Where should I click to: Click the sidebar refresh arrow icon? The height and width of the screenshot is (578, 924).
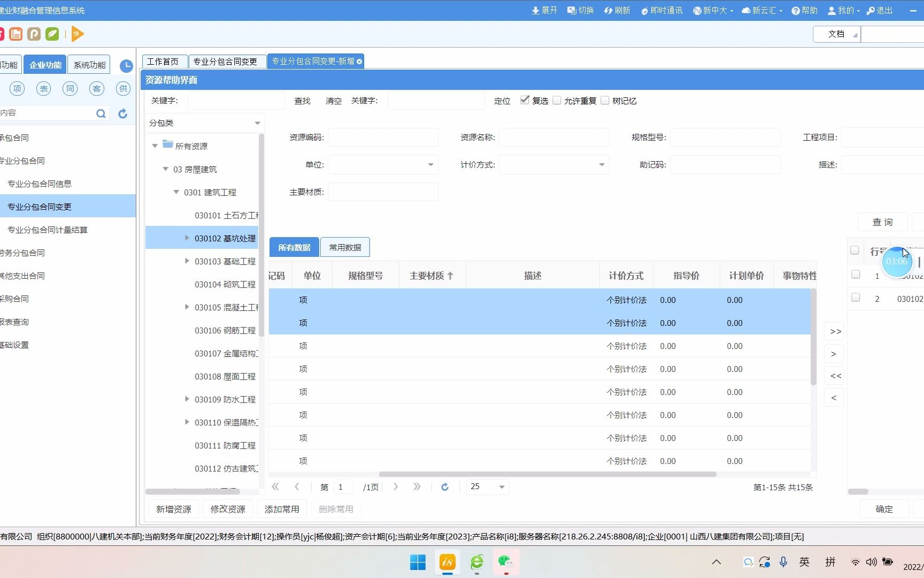click(x=122, y=113)
